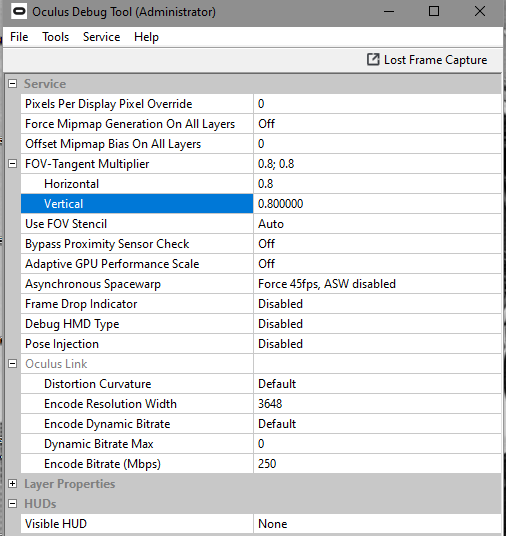The image size is (506, 536).
Task: Click the Oculus logo in title bar
Action: click(x=19, y=12)
